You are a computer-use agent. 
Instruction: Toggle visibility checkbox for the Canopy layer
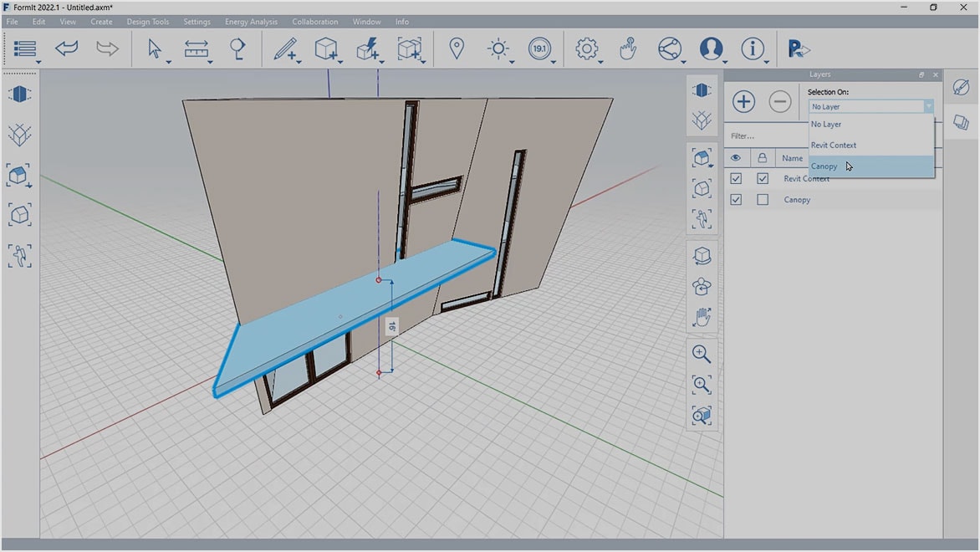736,199
